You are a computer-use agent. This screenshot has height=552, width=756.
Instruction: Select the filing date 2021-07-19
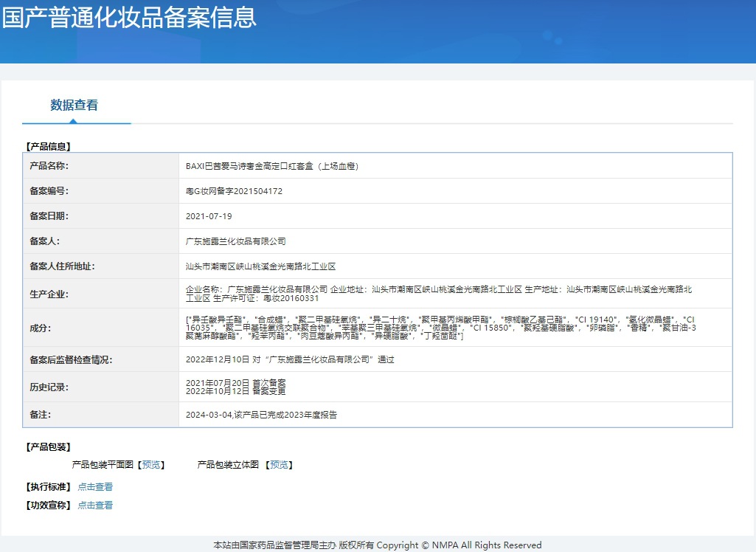click(209, 216)
